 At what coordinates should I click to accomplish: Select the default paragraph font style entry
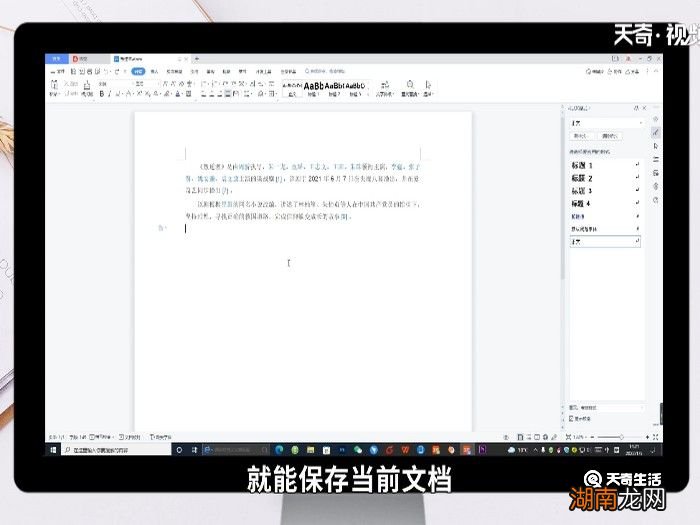click(605, 229)
